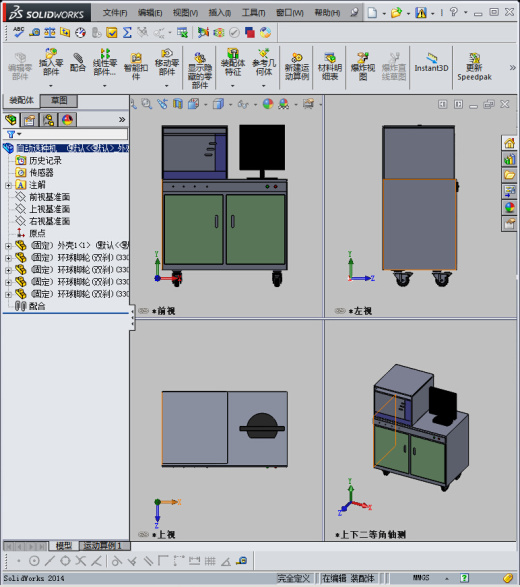Open View Settings monitor icon dropdown
This screenshot has height=587, width=520.
pyautogui.click(x=320, y=104)
